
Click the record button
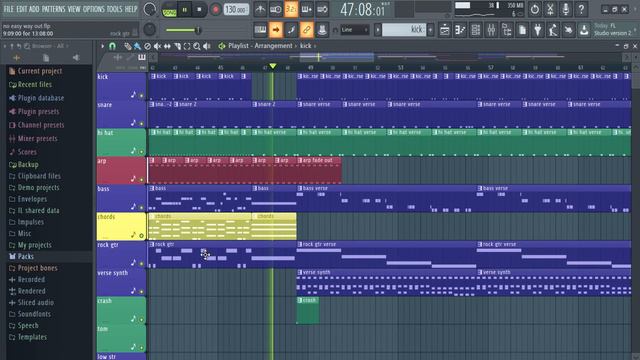pos(215,9)
